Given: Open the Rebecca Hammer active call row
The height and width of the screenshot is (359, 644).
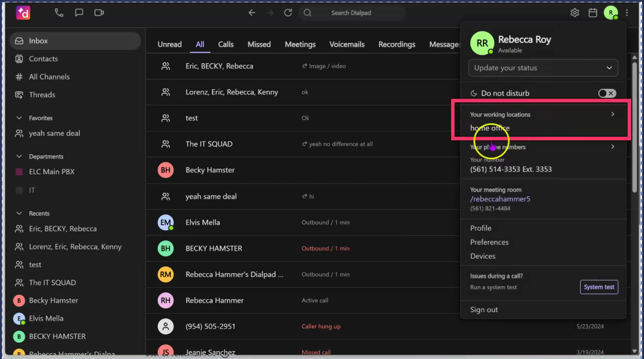Looking at the screenshot, I should [303, 301].
